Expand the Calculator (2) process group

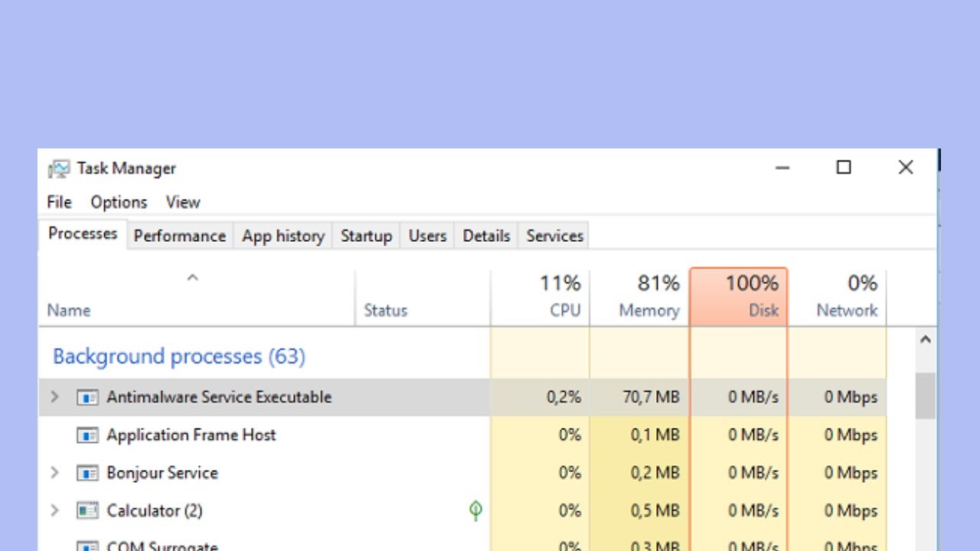click(x=54, y=510)
